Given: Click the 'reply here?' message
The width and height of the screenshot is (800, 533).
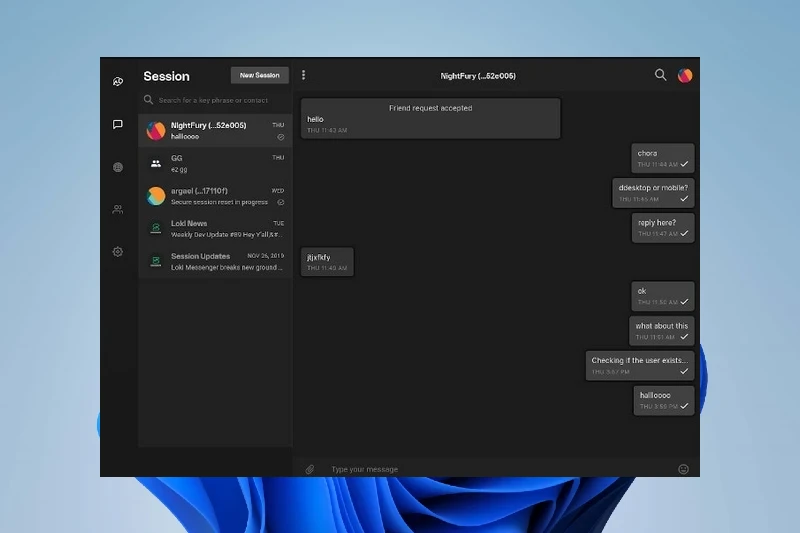Looking at the screenshot, I should 663,227.
